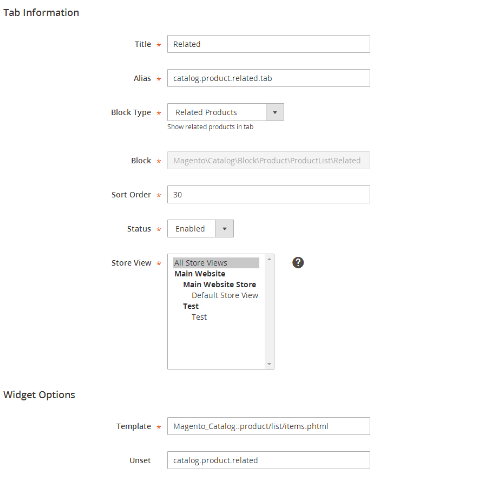The width and height of the screenshot is (487, 484).
Task: Open the Status dropdown arrow
Action: click(225, 229)
